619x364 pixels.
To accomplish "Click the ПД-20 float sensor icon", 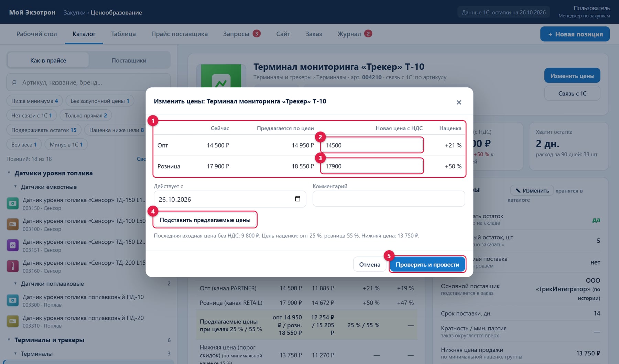I will pyautogui.click(x=13, y=321).
